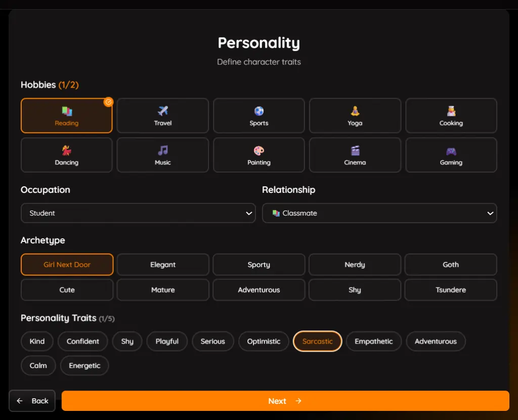Screen dimensions: 518x420
Task: Enable the Shy personality trait chip
Action: (127, 342)
